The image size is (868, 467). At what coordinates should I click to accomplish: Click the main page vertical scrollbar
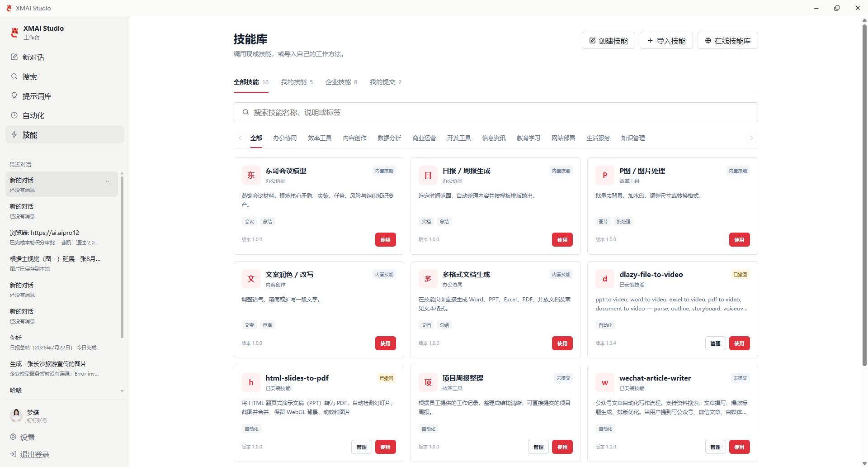(864, 195)
